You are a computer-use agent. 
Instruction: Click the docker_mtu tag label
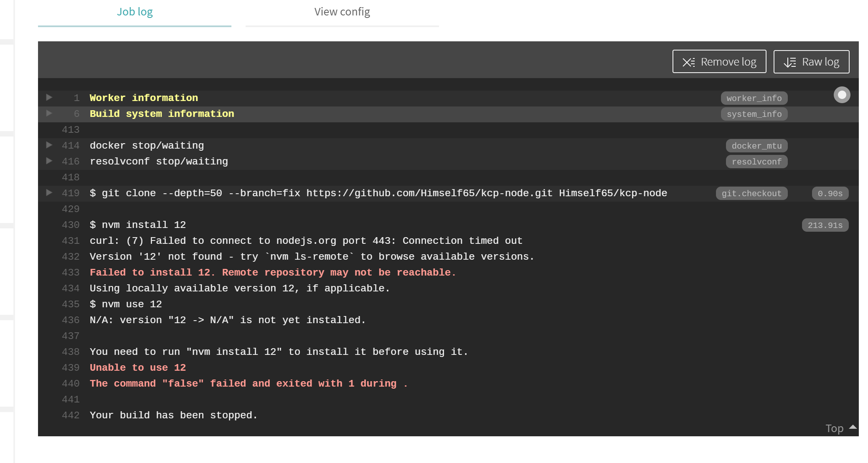(x=756, y=146)
